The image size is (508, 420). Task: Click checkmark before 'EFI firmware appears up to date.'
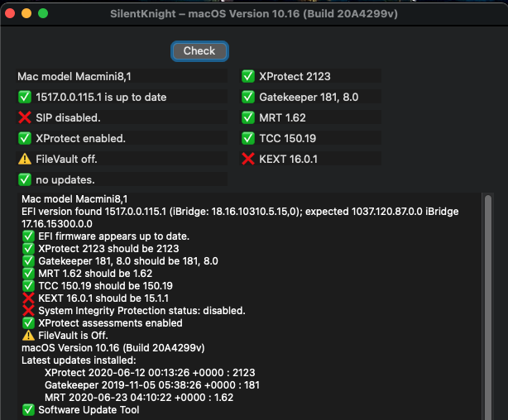[28, 236]
